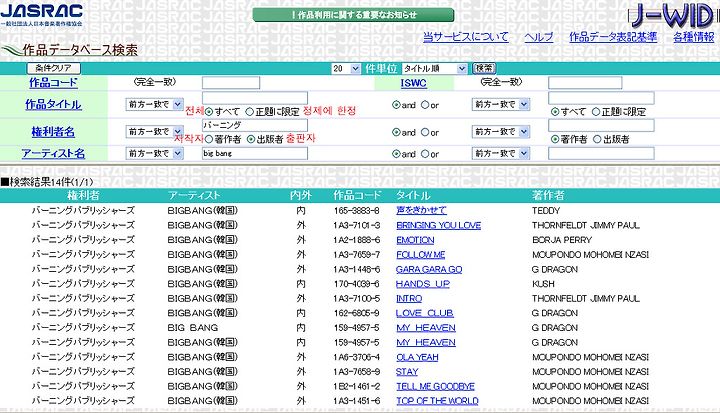Select first 著作者 radio for 権利者名
720x413 pixels.
click(x=209, y=139)
